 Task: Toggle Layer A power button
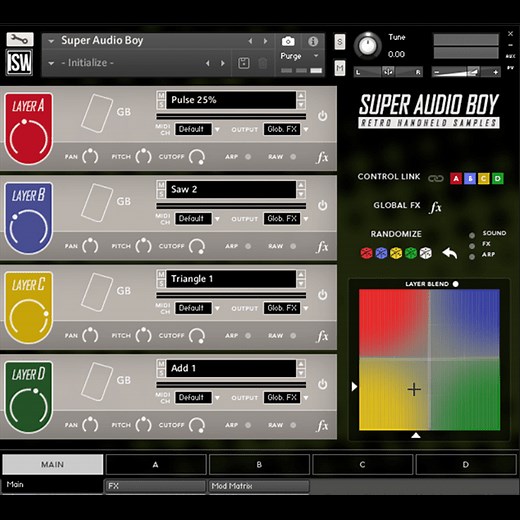[x=322, y=116]
